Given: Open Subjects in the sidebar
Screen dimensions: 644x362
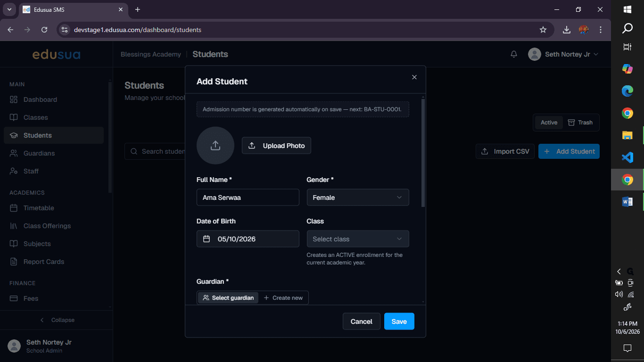Looking at the screenshot, I should coord(54,244).
